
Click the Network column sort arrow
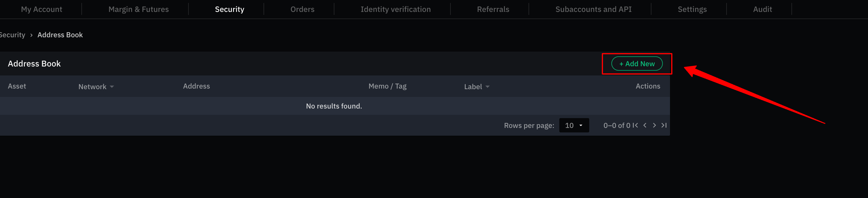[x=112, y=87]
